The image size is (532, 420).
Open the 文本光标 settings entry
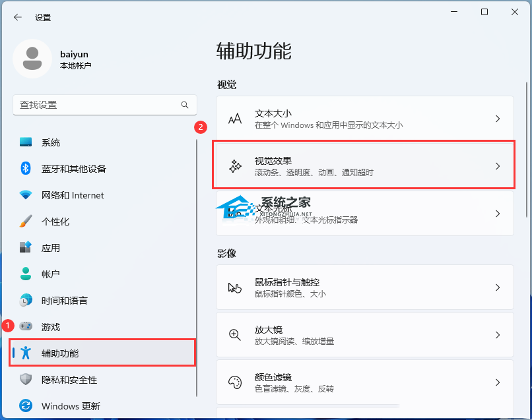point(364,214)
